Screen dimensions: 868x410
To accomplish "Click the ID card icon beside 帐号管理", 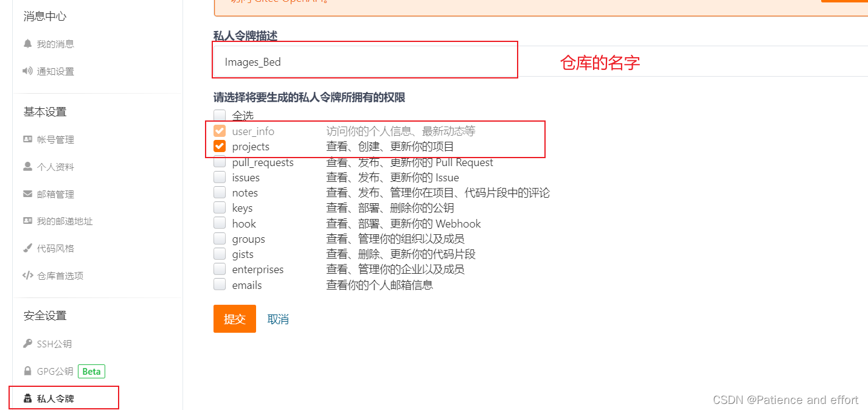I will (27, 139).
